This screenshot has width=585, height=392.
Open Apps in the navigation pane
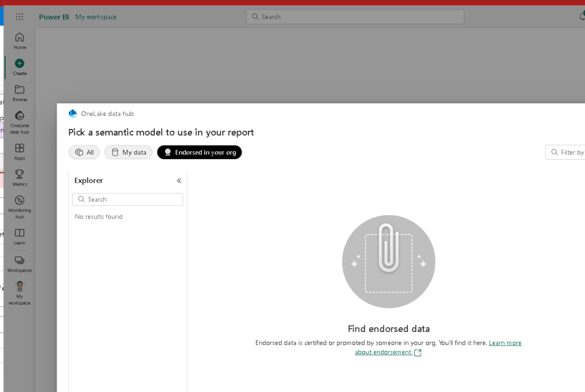click(x=20, y=152)
